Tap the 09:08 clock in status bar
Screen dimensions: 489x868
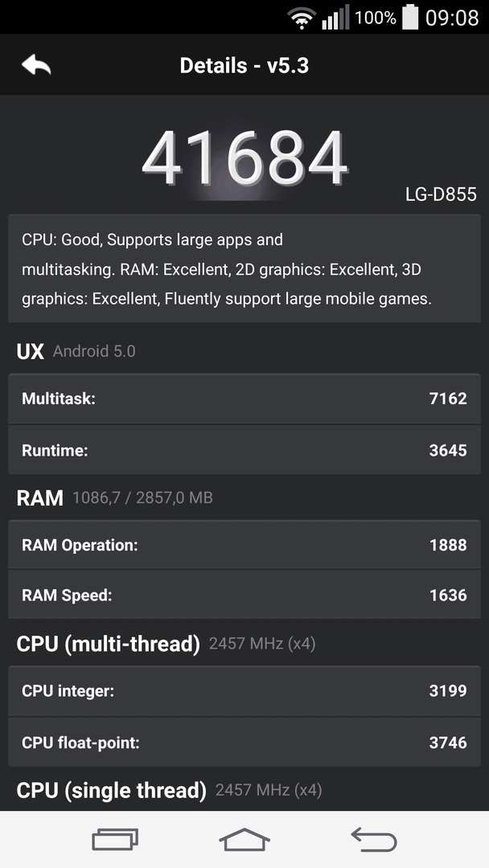tap(452, 18)
